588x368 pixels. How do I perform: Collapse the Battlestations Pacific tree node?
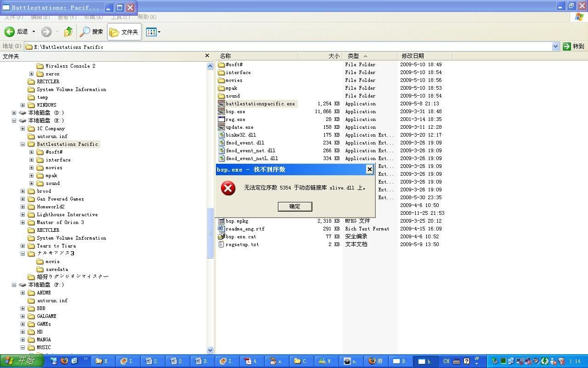[23, 144]
